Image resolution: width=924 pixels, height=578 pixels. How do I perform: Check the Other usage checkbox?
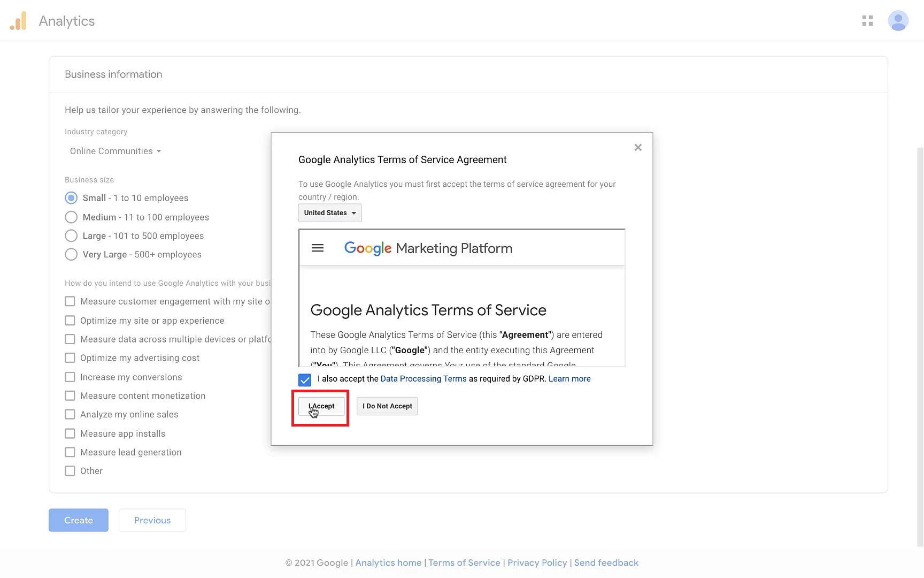point(70,471)
